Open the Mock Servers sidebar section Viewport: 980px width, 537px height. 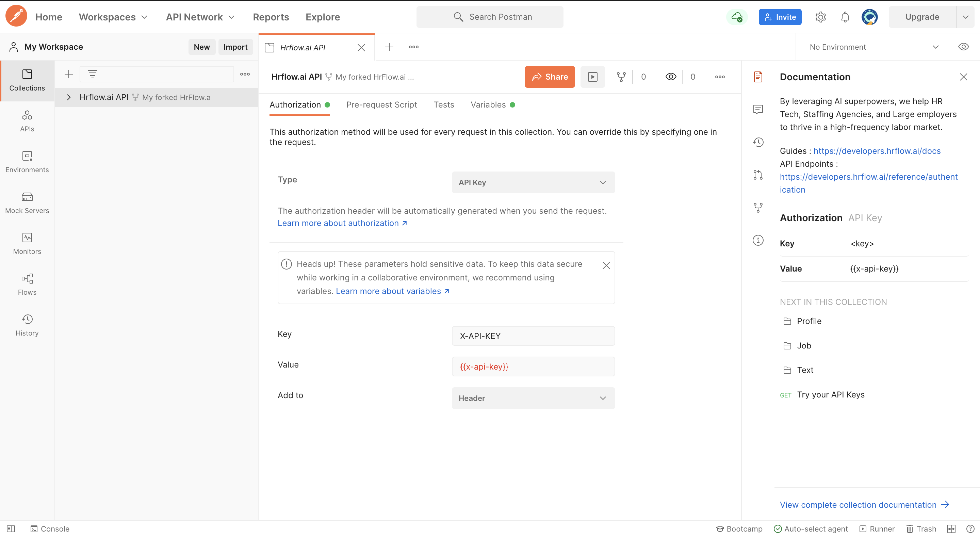click(27, 203)
